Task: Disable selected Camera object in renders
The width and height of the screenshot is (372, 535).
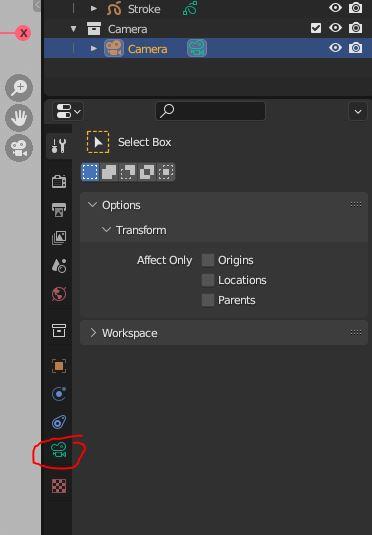Action: (356, 48)
